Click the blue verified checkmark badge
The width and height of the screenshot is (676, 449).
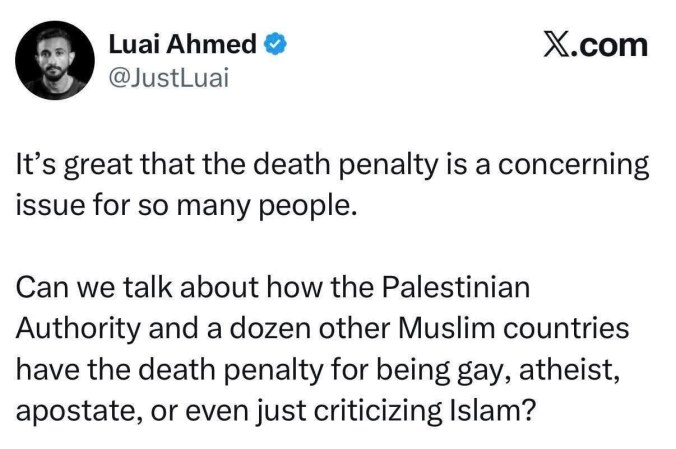click(x=277, y=45)
